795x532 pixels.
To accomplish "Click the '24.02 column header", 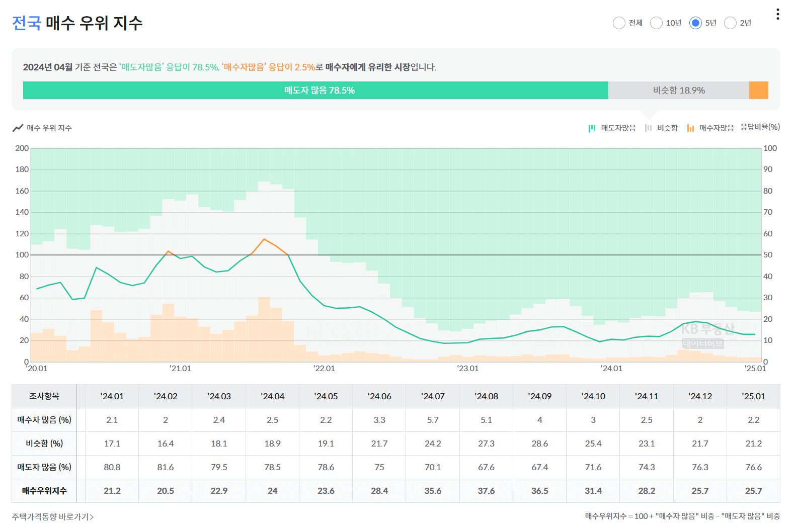I will pos(166,396).
